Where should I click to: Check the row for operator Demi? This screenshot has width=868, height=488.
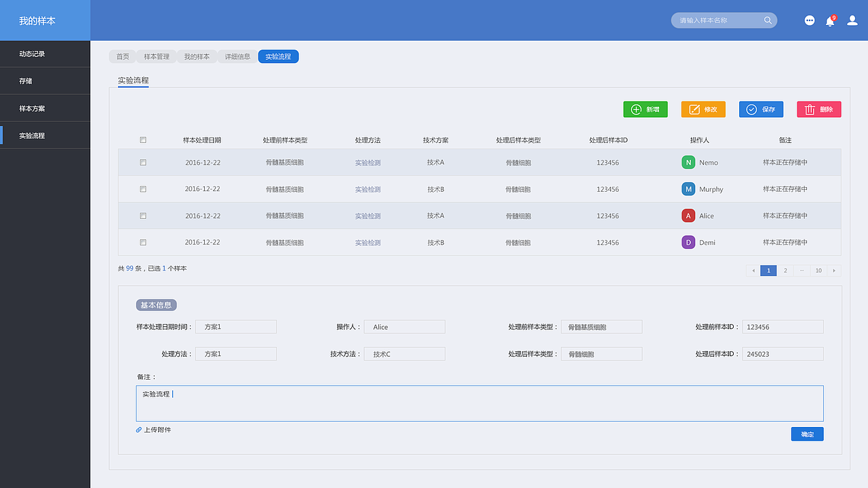(143, 242)
